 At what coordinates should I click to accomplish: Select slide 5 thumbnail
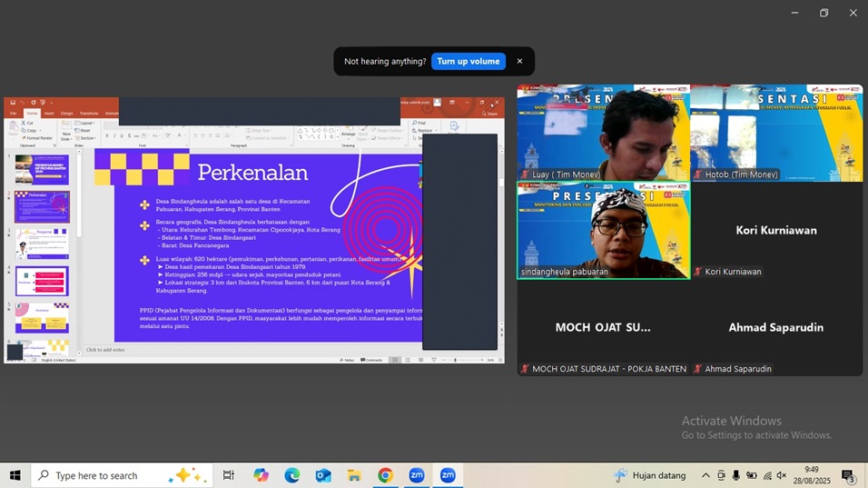click(x=42, y=318)
